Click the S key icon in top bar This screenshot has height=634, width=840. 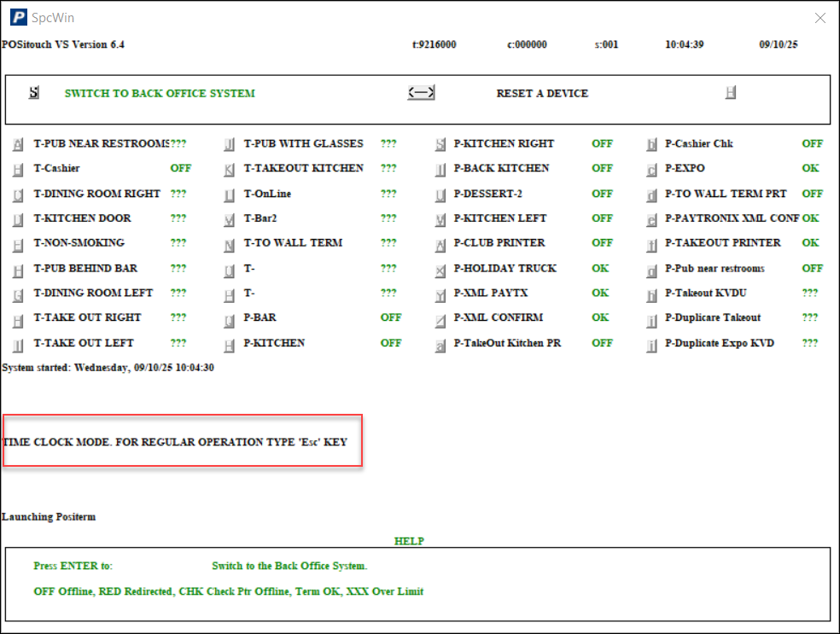point(33,93)
